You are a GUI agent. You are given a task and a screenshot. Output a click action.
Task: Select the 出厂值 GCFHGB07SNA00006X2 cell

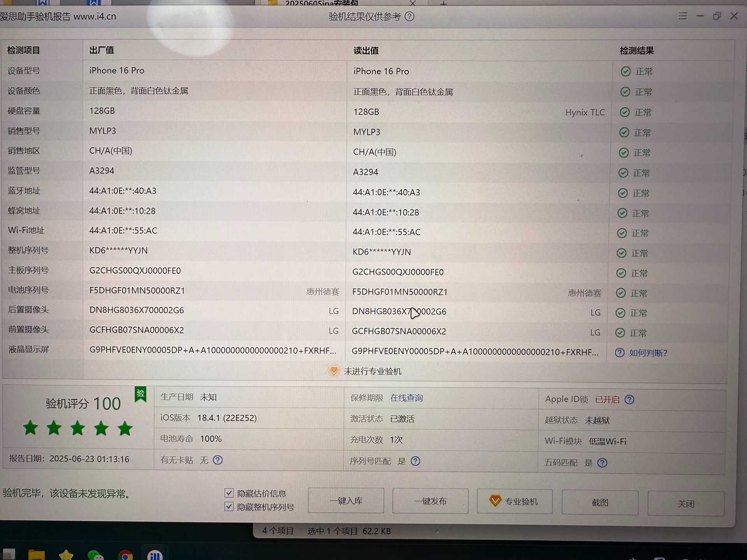[x=137, y=330]
